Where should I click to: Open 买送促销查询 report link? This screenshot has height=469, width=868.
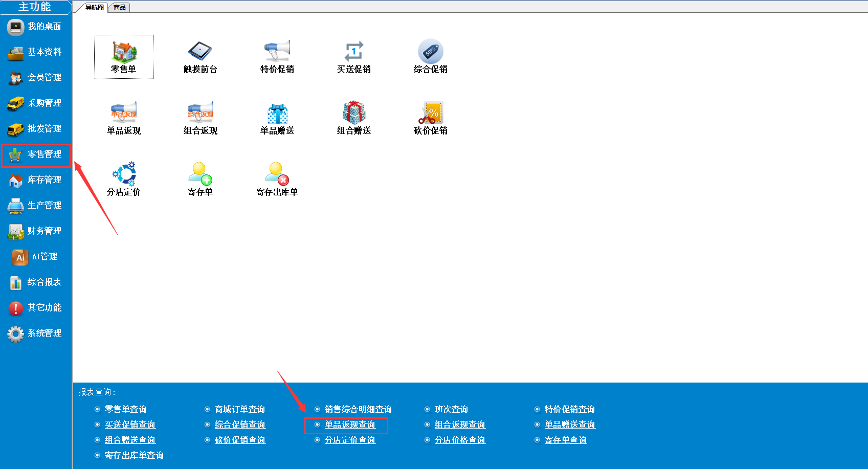point(130,425)
